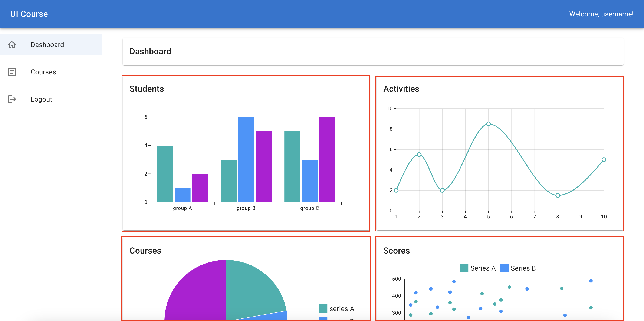Viewport: 644px width, 321px height.
Task: Click the Dashboard home icon
Action: [x=12, y=45]
